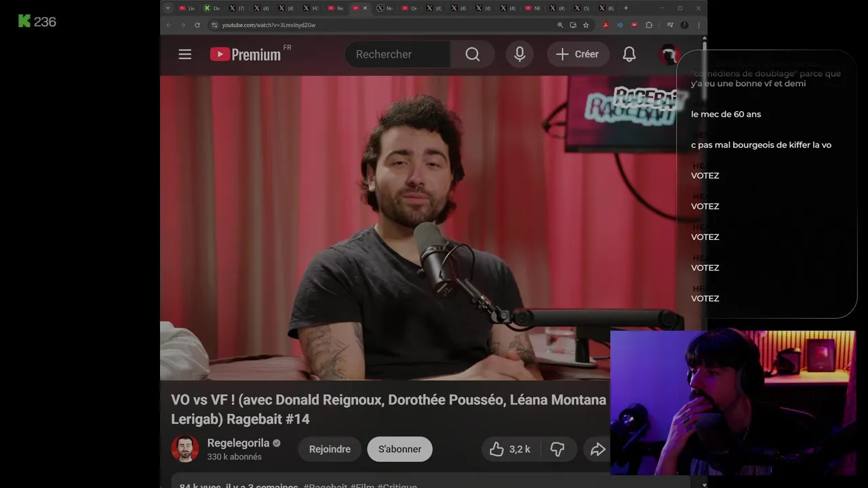
Task: Click the Kick logo in stream overlay
Action: [x=24, y=21]
